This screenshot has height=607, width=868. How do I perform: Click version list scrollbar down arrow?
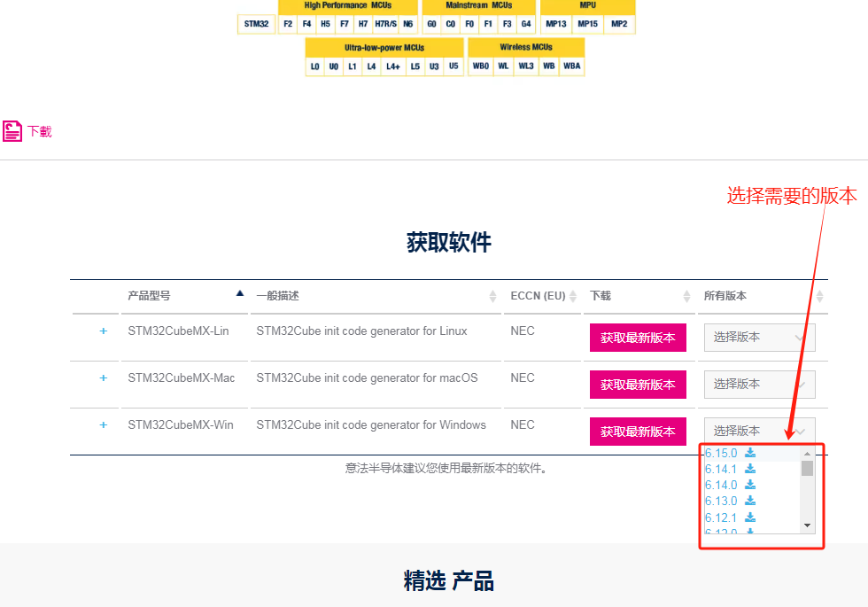pyautogui.click(x=807, y=525)
